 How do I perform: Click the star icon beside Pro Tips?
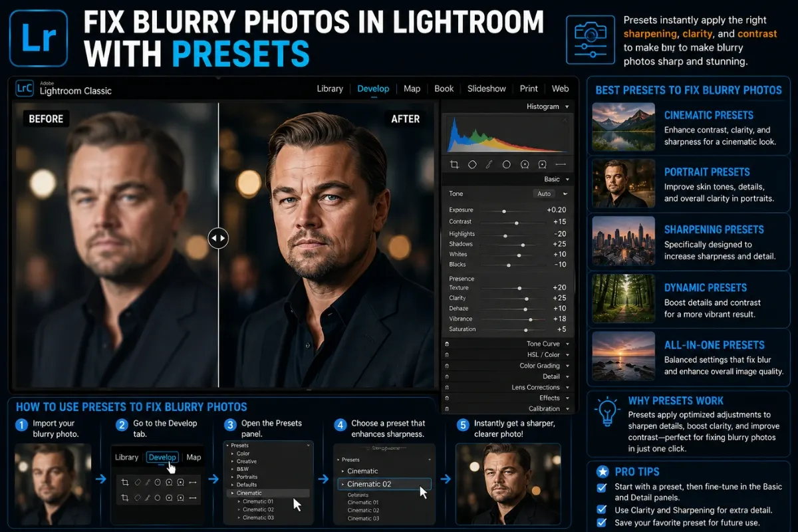tap(602, 472)
